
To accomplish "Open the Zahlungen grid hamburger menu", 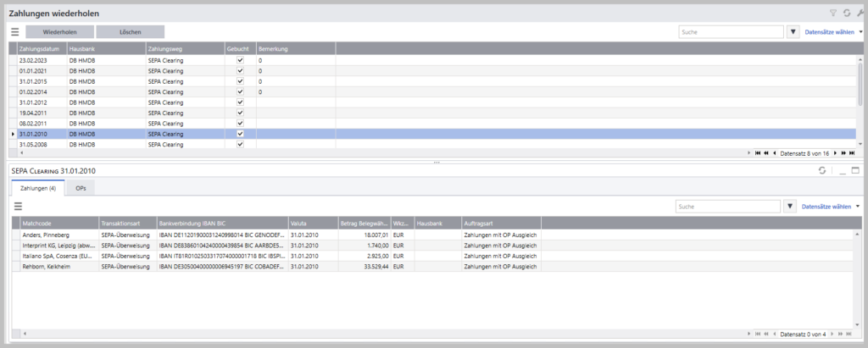I will [18, 207].
